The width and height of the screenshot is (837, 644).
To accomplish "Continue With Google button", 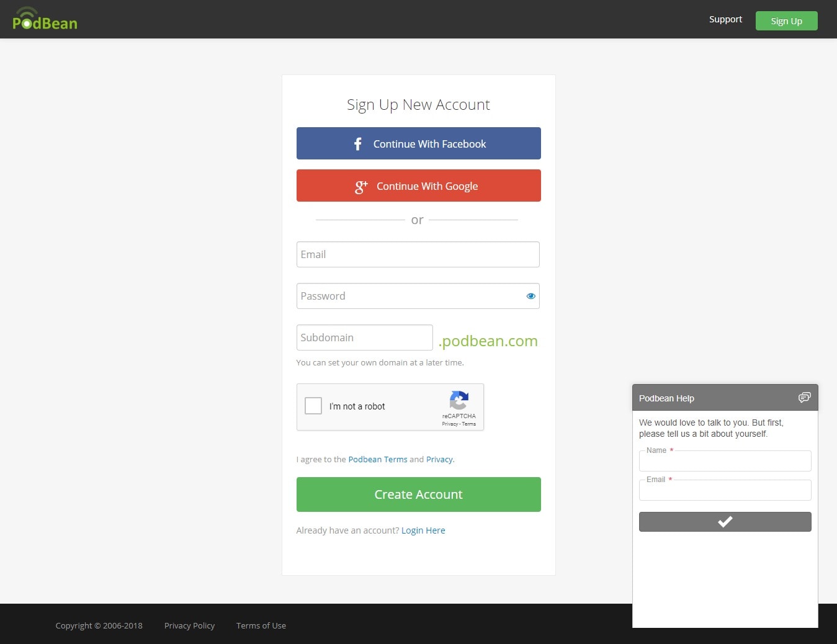I will click(418, 186).
